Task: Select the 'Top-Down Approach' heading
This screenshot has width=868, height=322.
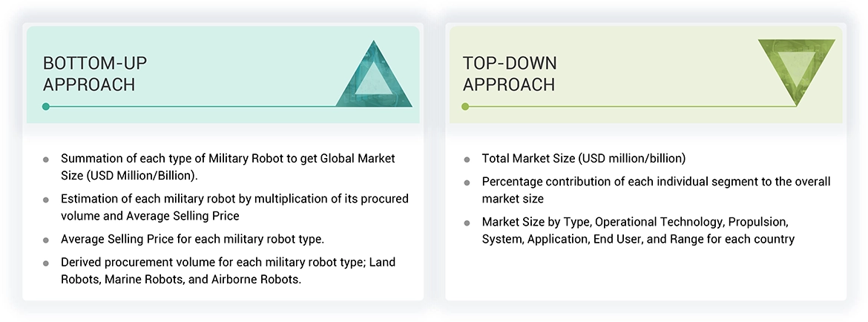Action: (x=510, y=73)
